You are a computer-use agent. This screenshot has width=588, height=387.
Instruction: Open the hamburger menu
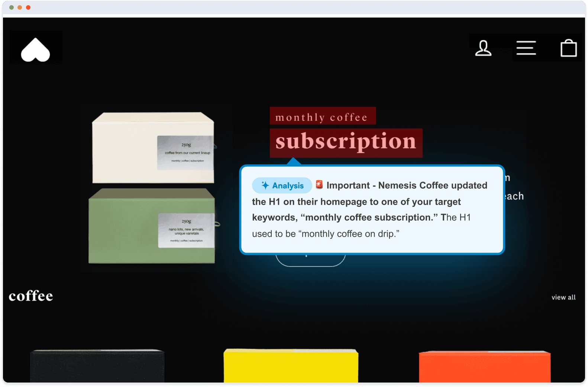(x=526, y=48)
